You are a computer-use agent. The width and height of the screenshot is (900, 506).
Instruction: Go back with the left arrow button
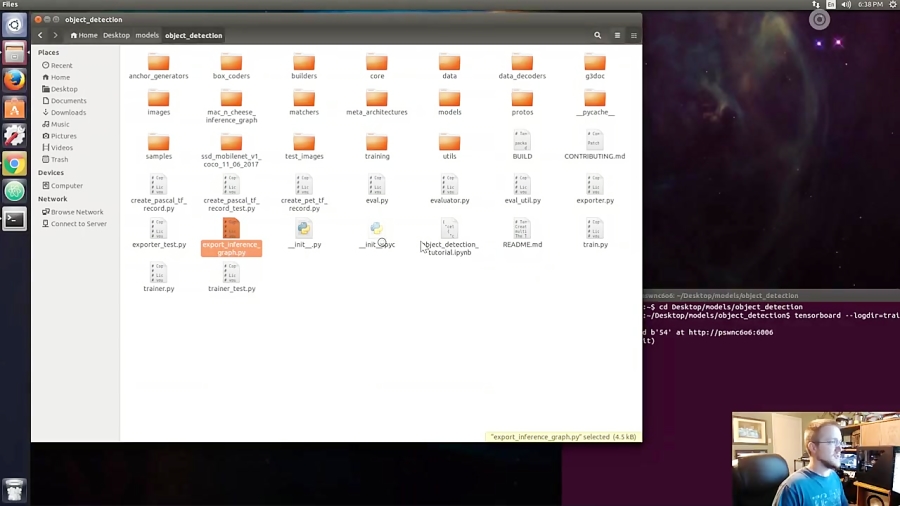coord(40,35)
